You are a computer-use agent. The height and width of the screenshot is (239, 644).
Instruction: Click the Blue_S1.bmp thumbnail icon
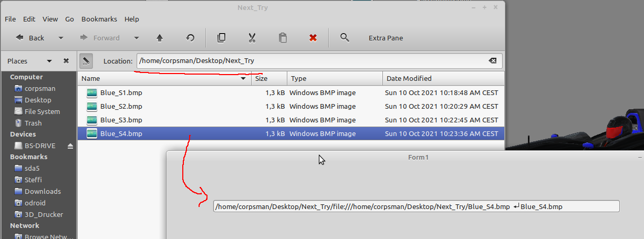(92, 92)
